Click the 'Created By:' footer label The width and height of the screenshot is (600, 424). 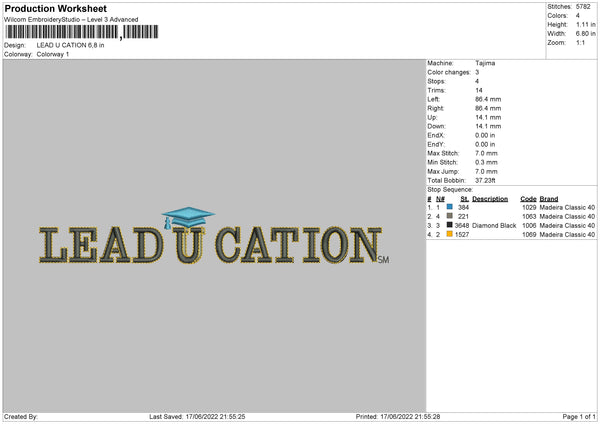click(x=21, y=417)
